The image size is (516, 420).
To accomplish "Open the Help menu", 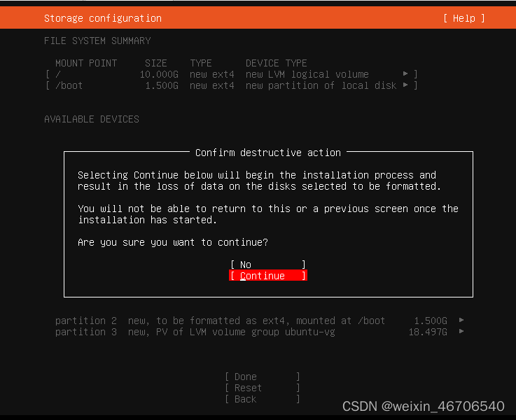I will 464,18.
